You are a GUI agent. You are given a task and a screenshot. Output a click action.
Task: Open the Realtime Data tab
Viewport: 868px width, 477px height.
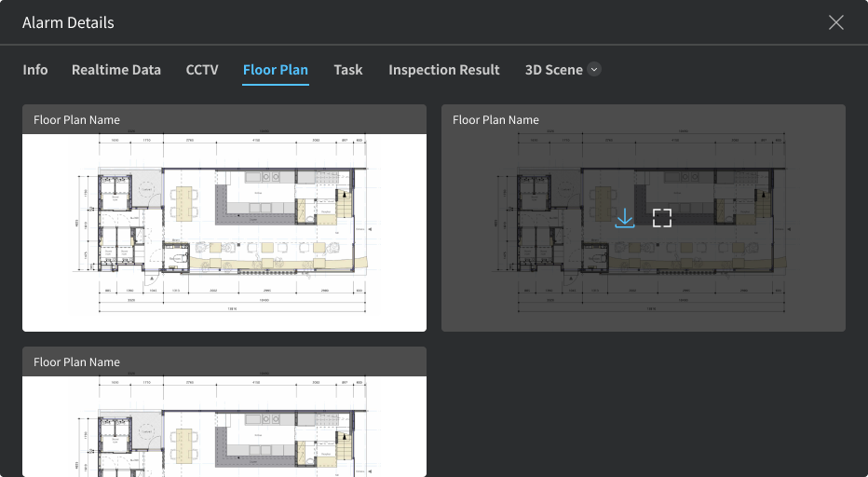(116, 70)
